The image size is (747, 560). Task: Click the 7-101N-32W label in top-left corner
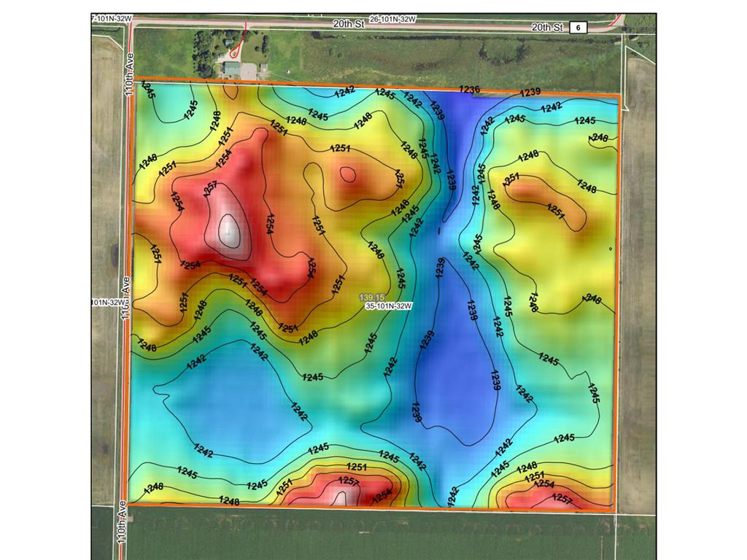(109, 18)
